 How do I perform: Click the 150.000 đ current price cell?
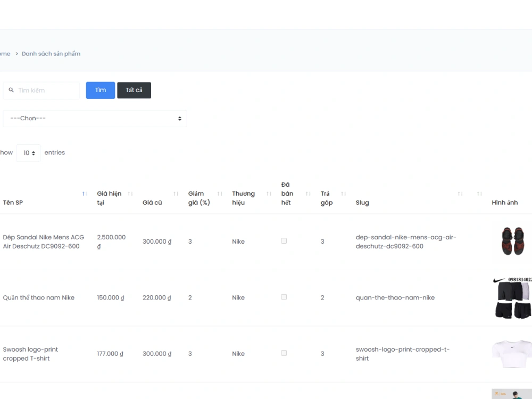(x=111, y=297)
